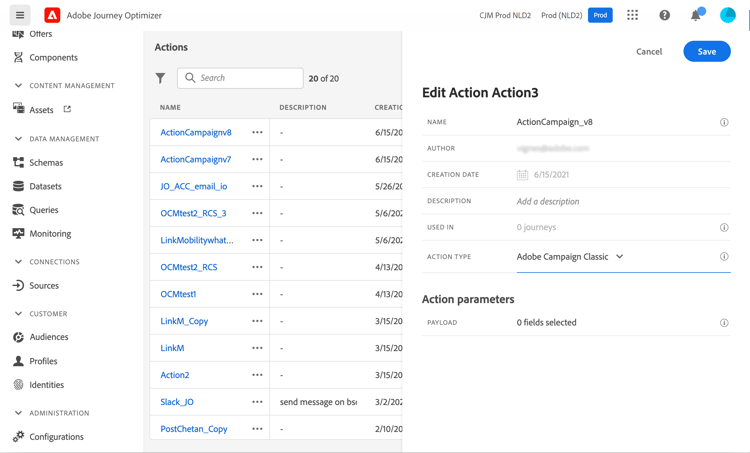
Task: Save the action changes
Action: pos(706,51)
